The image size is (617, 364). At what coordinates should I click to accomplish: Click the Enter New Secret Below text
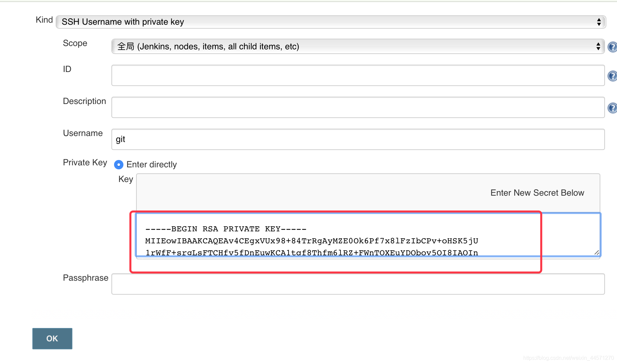tap(537, 193)
